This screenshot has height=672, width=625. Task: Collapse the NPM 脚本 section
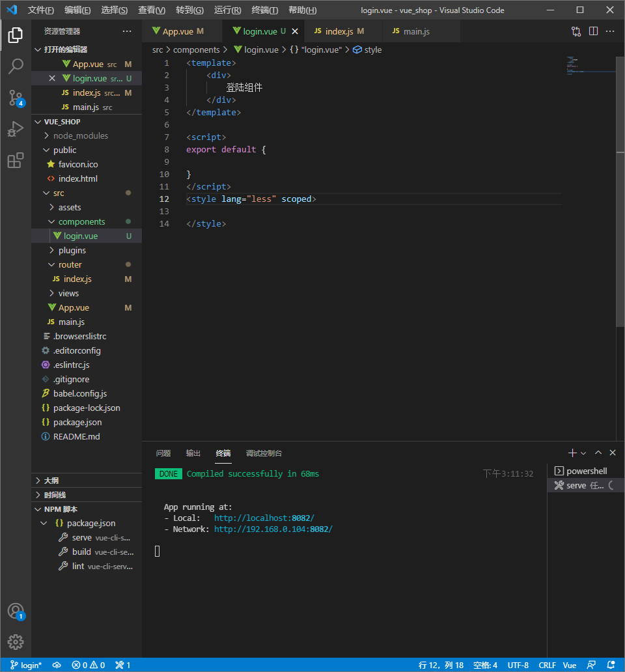(87, 509)
